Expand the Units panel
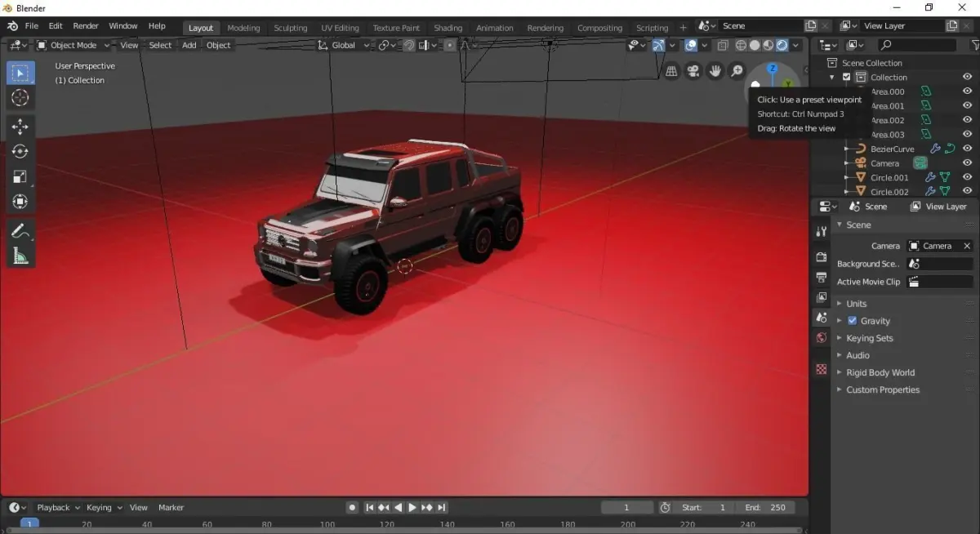The height and width of the screenshot is (534, 980). pos(855,304)
